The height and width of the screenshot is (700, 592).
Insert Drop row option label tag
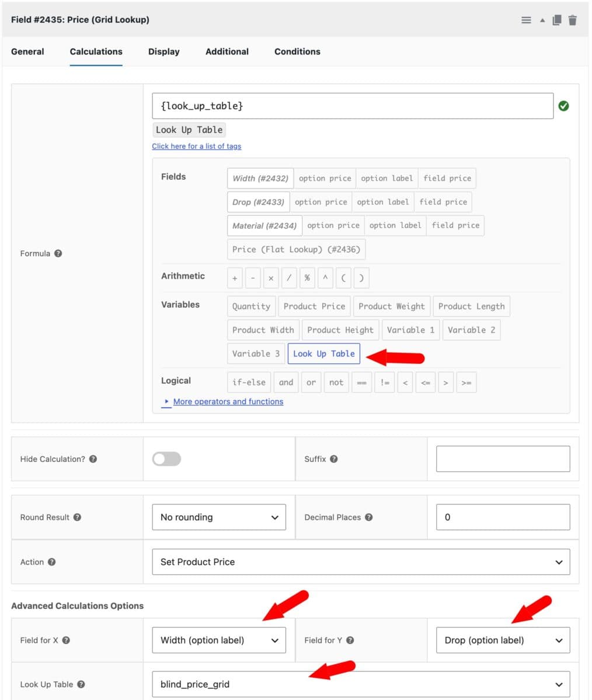tap(383, 202)
